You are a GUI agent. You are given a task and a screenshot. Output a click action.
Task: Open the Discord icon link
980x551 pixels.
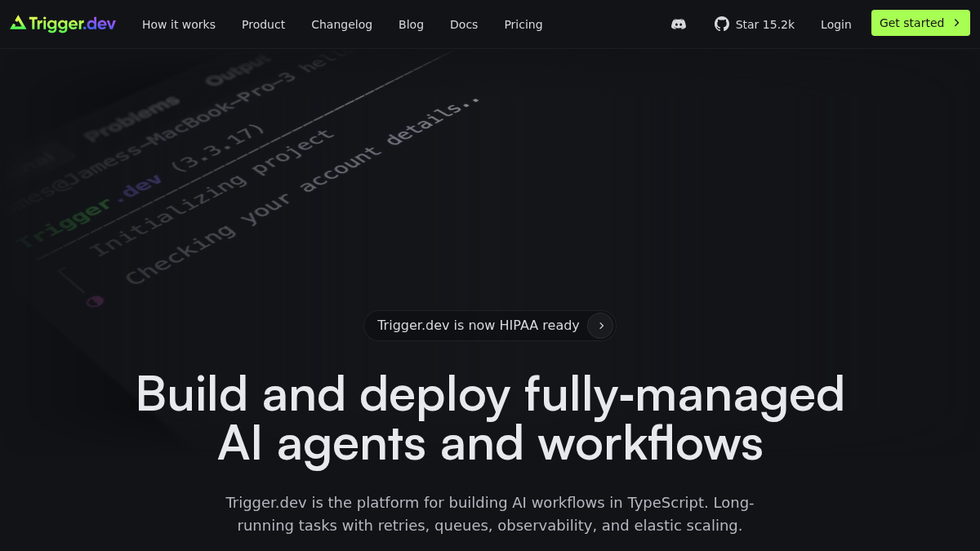pos(679,24)
